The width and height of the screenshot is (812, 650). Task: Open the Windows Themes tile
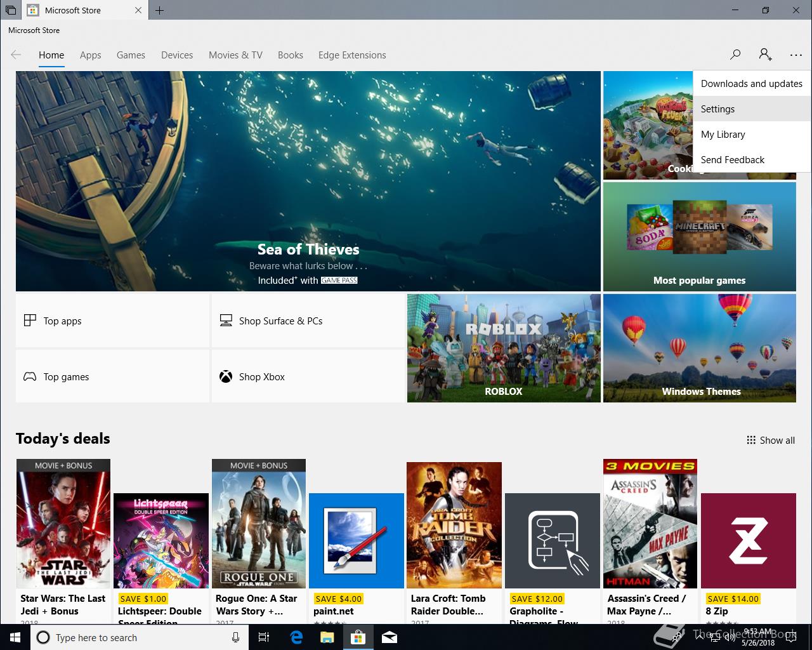pyautogui.click(x=700, y=348)
